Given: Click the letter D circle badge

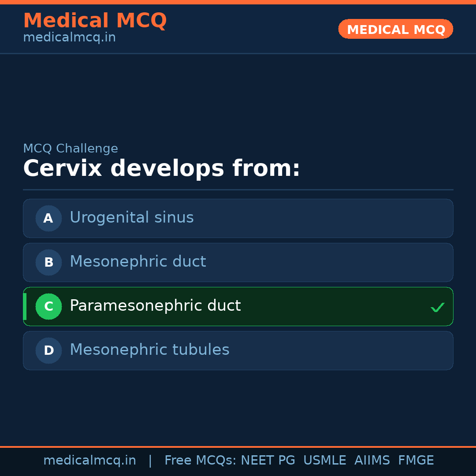Looking at the screenshot, I should 48,350.
